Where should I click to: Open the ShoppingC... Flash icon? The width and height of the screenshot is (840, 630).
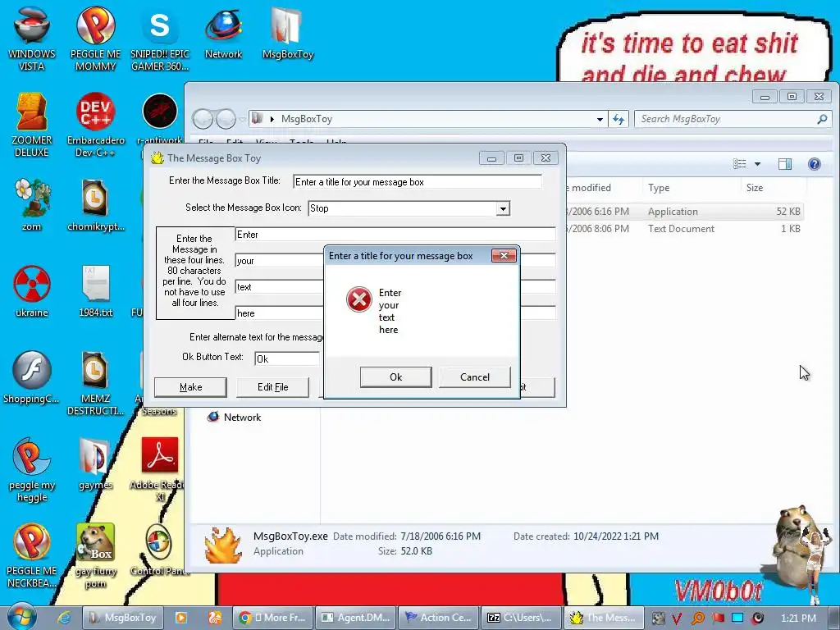click(32, 377)
